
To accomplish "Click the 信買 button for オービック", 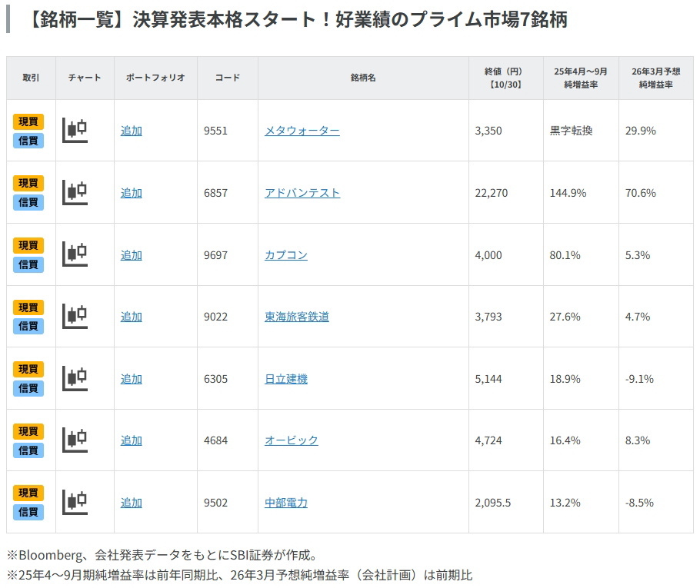I will pyautogui.click(x=29, y=450).
